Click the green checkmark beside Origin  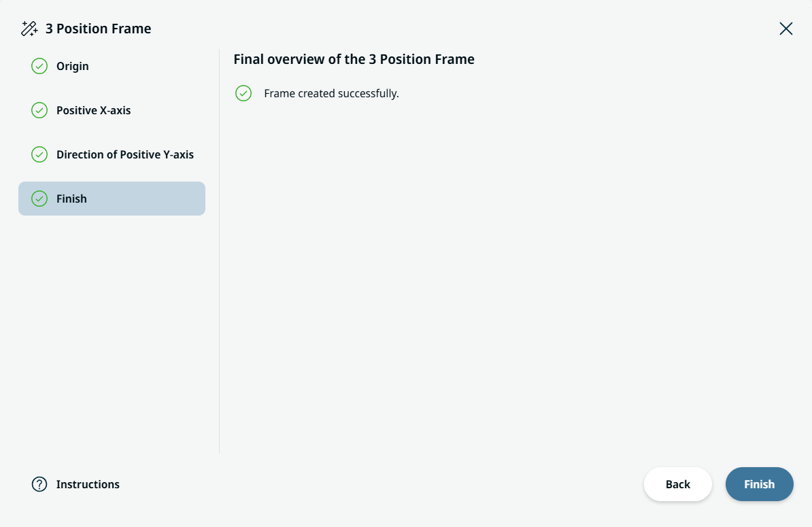[39, 66]
